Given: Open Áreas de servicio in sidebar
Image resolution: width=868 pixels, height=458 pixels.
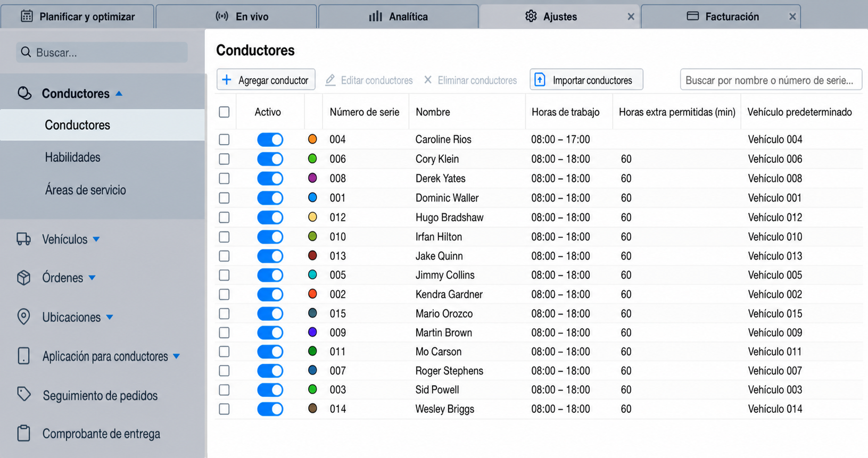Looking at the screenshot, I should click(86, 190).
